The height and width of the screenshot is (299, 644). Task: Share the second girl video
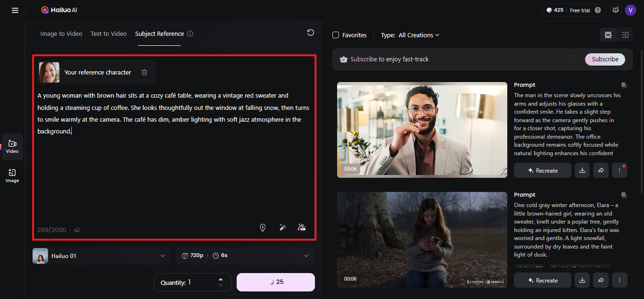(x=601, y=280)
